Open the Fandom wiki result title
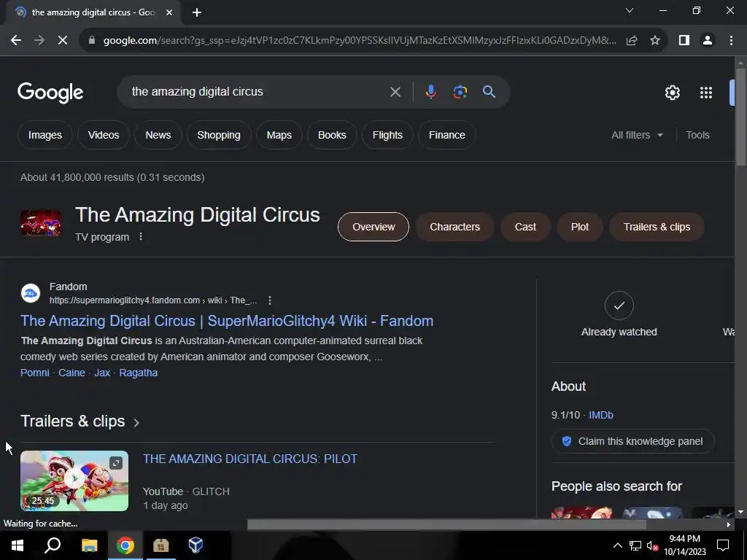 coord(227,321)
